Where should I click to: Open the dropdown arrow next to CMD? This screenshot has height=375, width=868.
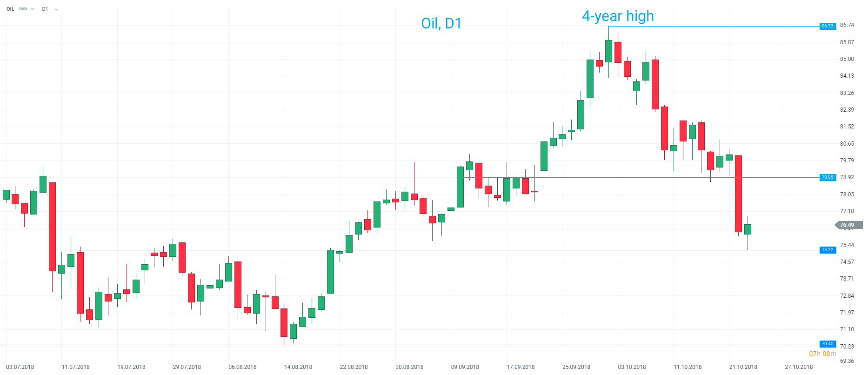click(33, 9)
